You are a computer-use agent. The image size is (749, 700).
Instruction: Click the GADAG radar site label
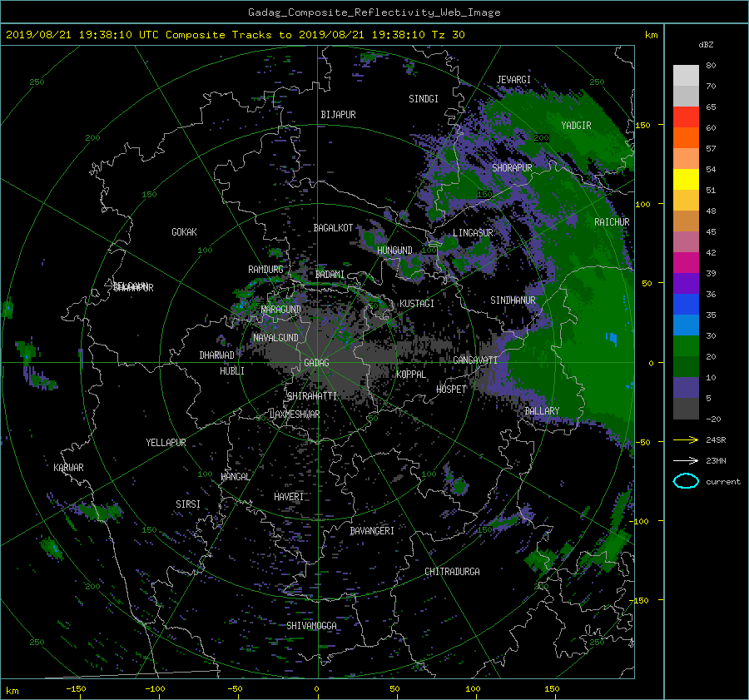317,363
